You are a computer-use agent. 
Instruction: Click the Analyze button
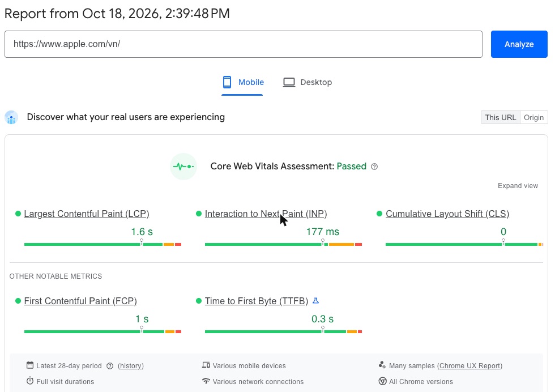pyautogui.click(x=519, y=44)
